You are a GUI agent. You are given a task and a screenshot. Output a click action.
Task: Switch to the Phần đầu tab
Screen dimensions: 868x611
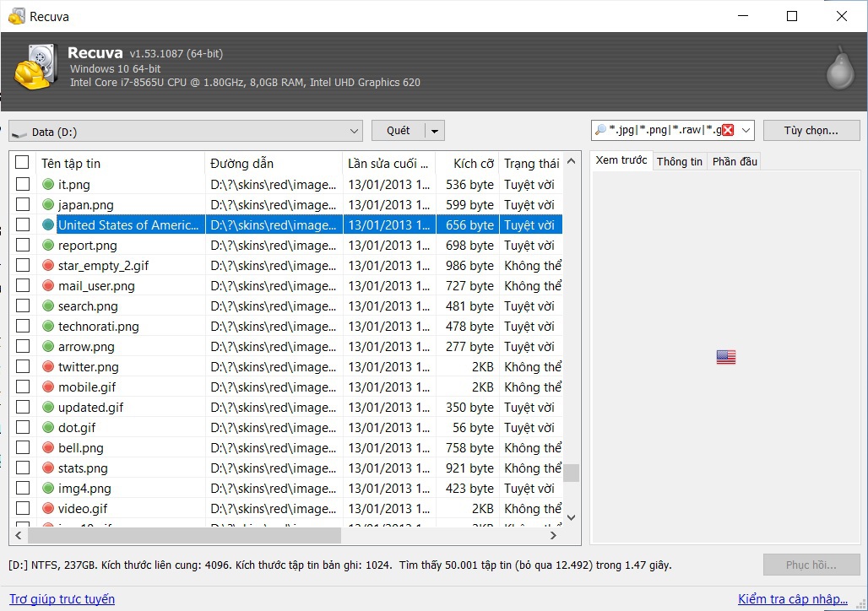click(x=734, y=161)
